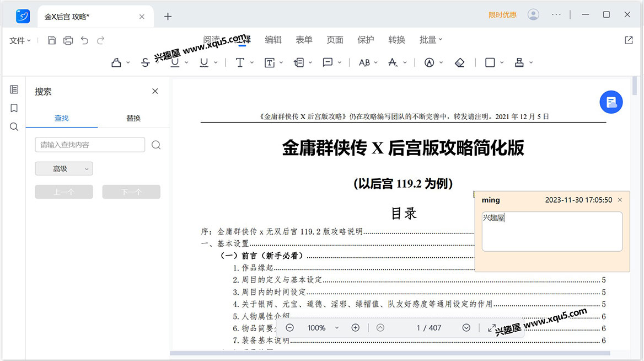
Task: Enter fullscreen view mode
Action: point(492,328)
